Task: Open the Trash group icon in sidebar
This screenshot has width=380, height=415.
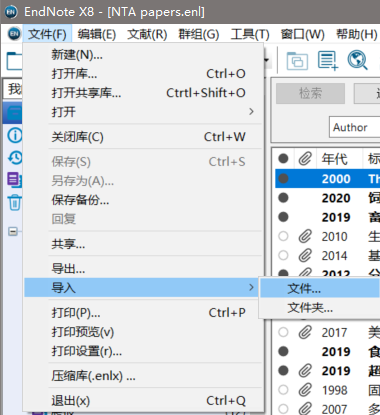Action: coord(15,202)
